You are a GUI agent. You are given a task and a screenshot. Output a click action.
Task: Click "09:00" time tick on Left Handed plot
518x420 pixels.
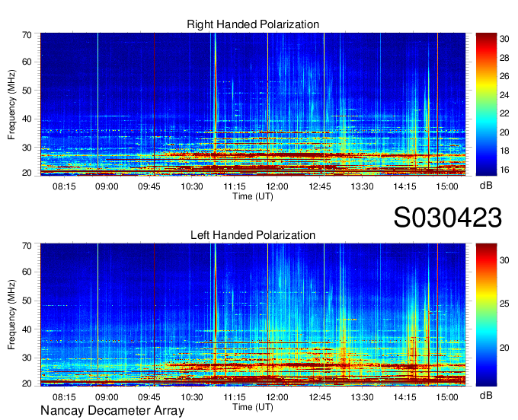(107, 397)
